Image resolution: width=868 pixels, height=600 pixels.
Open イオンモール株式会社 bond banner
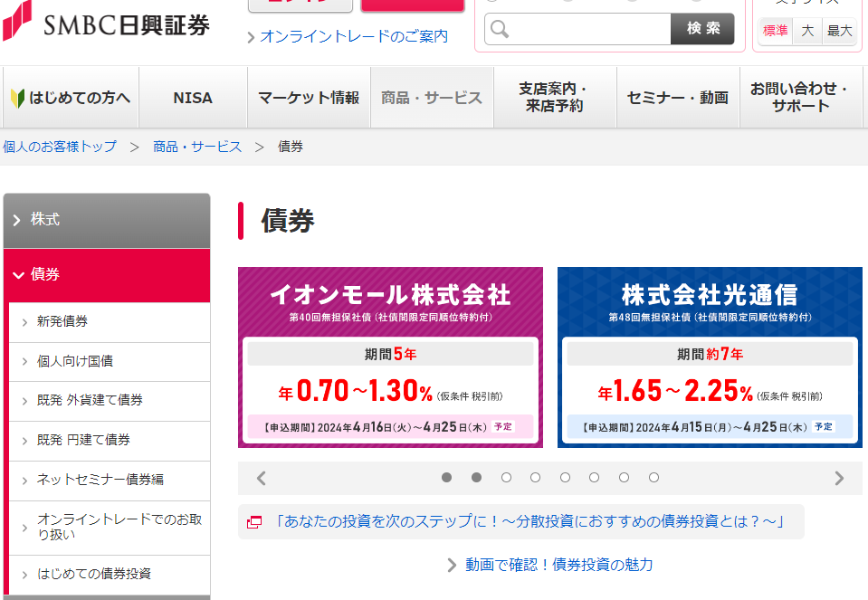tap(390, 357)
